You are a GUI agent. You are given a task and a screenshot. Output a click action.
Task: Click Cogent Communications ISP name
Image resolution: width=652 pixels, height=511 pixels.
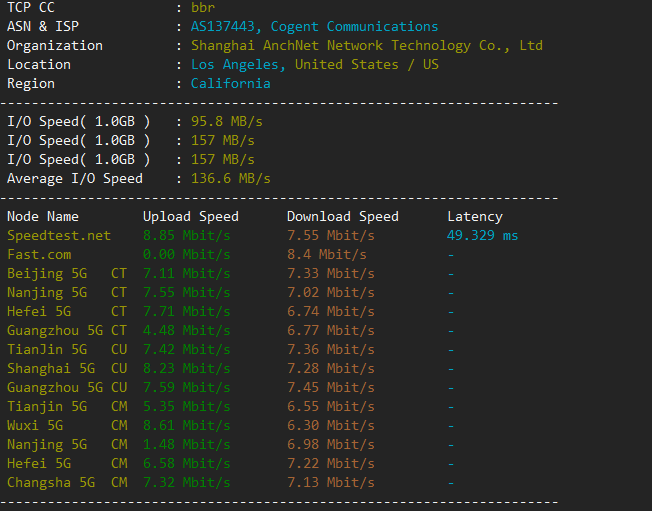354,27
